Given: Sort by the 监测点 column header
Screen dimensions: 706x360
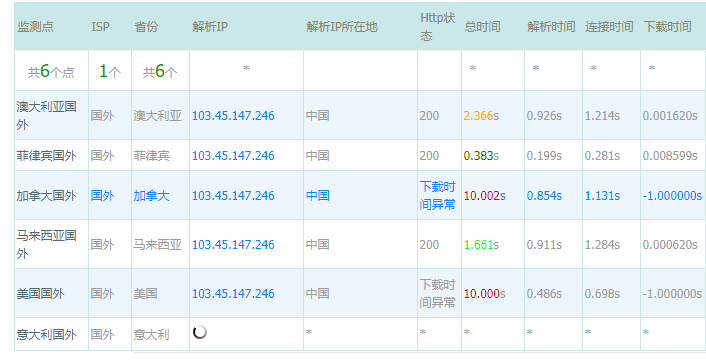Looking at the screenshot, I should click(36, 27).
